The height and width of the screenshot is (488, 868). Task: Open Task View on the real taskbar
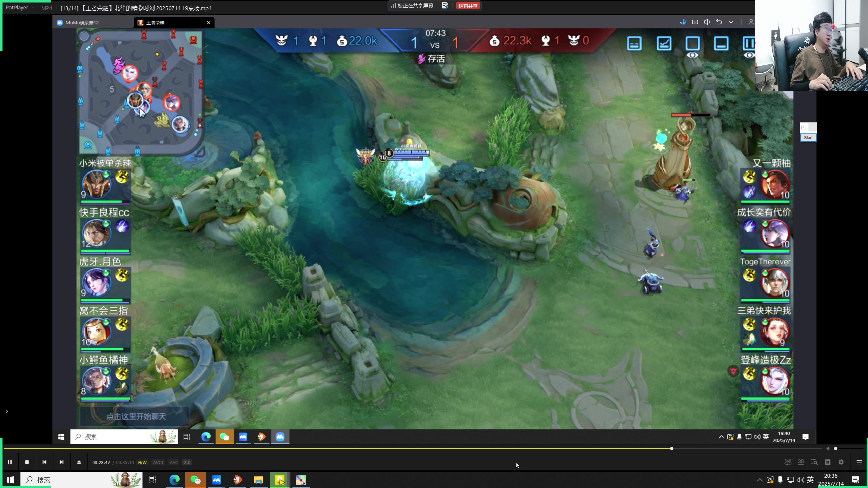(x=153, y=480)
